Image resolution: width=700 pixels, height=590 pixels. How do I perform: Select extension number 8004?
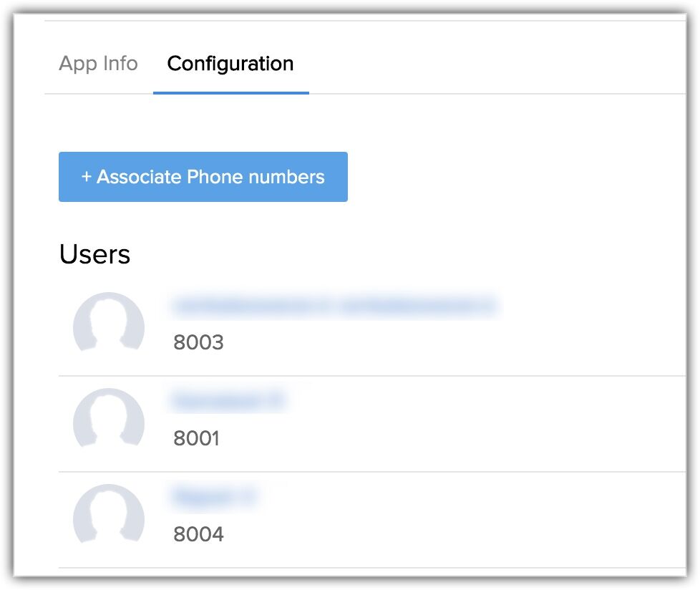click(x=198, y=534)
